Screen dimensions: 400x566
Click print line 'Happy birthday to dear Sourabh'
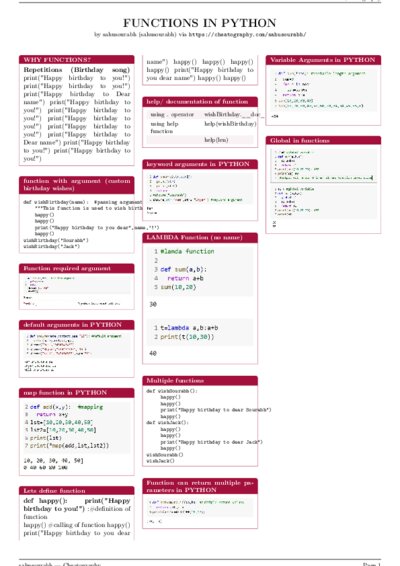[x=216, y=410]
